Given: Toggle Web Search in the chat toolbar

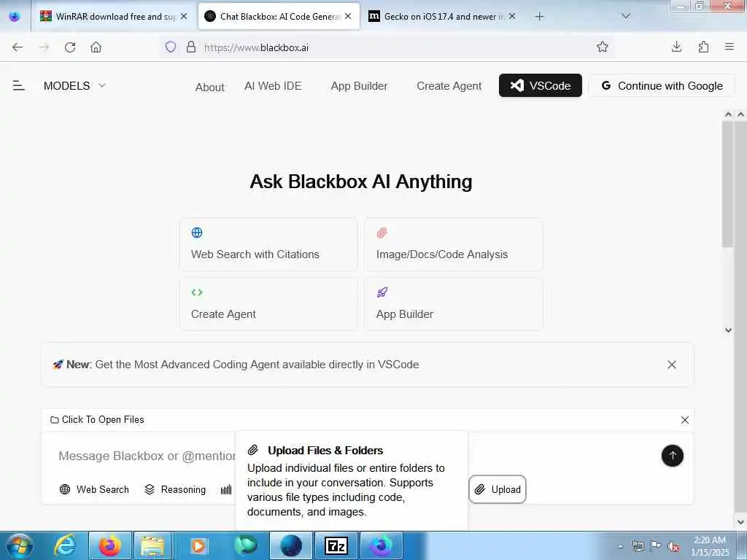Looking at the screenshot, I should (94, 489).
